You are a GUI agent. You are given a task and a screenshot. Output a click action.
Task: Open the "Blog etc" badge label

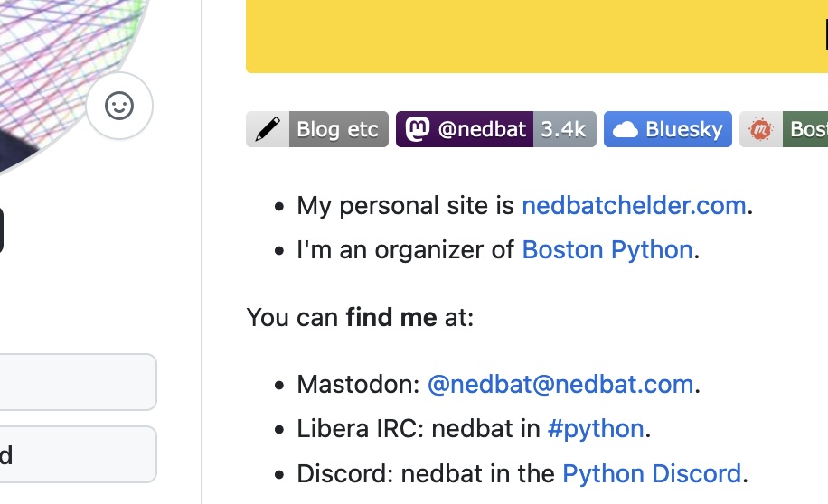pyautogui.click(x=337, y=129)
